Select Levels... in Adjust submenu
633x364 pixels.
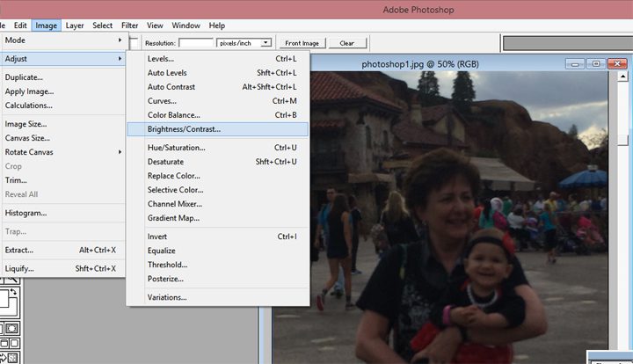218,59
